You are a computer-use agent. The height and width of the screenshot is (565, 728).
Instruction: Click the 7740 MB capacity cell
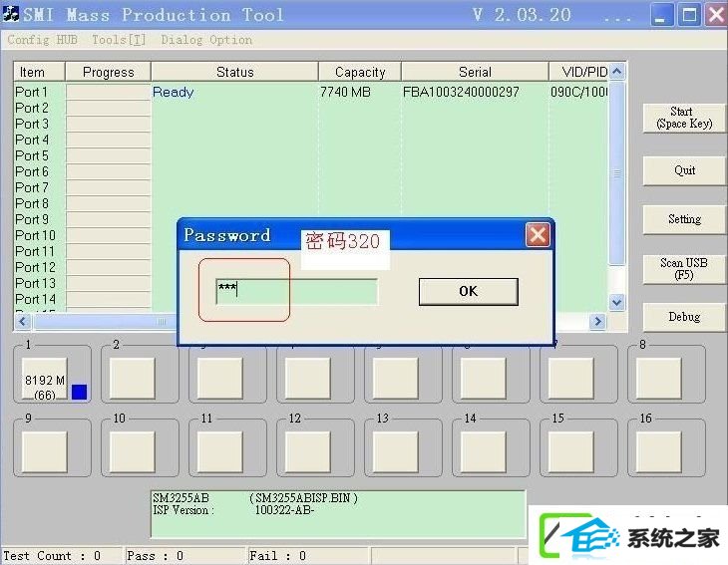(x=345, y=92)
